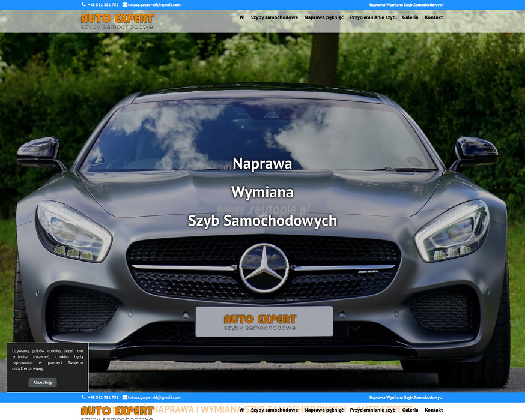525x420 pixels.
Task: Click the Naprawa hero heading
Action: (262, 164)
